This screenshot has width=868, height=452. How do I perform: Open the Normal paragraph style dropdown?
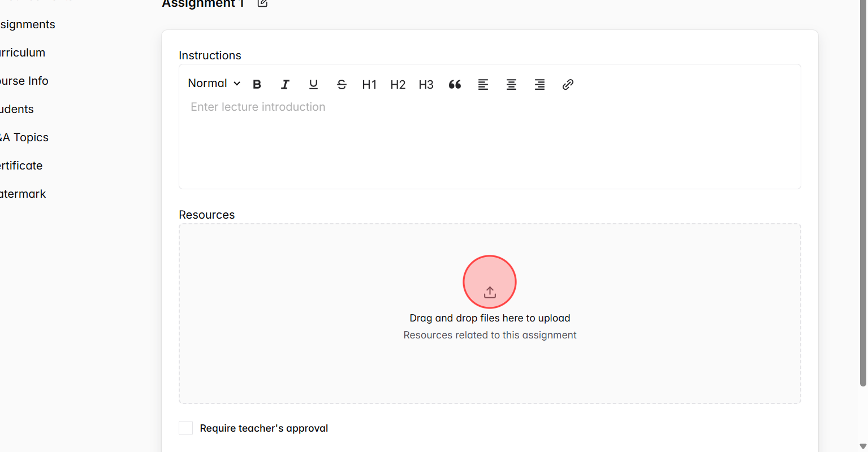[x=213, y=83]
